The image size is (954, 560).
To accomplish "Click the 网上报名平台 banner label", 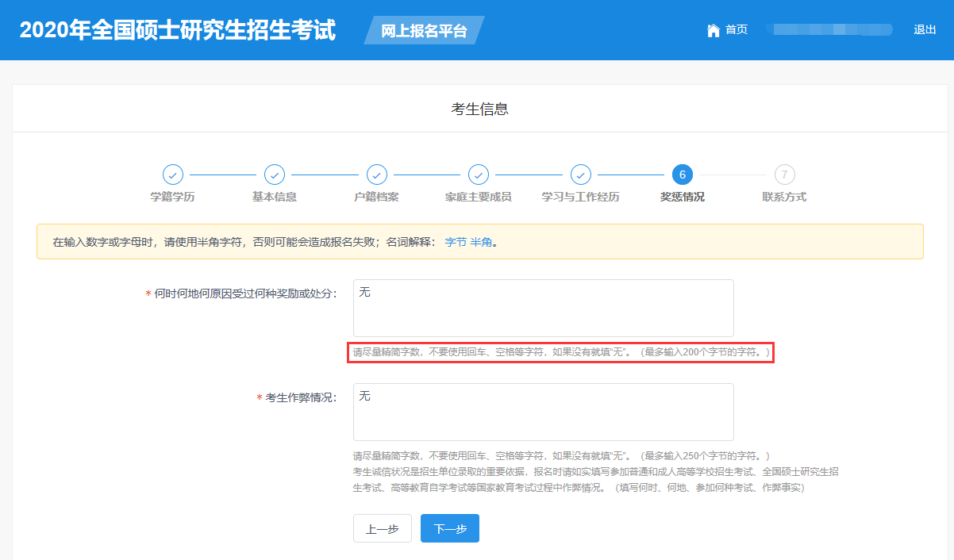I will [424, 31].
